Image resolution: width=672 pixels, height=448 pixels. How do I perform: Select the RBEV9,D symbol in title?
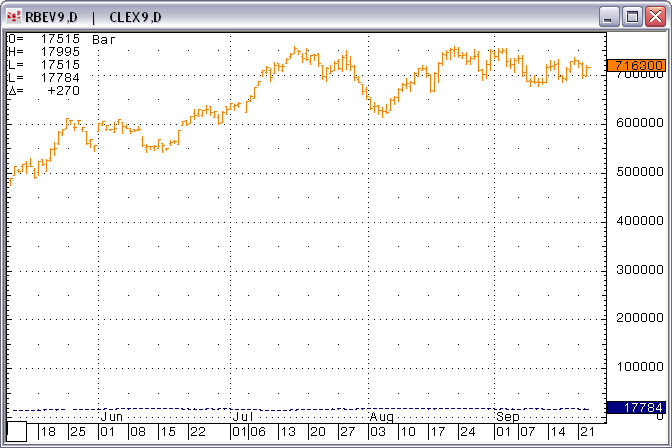tap(52, 17)
